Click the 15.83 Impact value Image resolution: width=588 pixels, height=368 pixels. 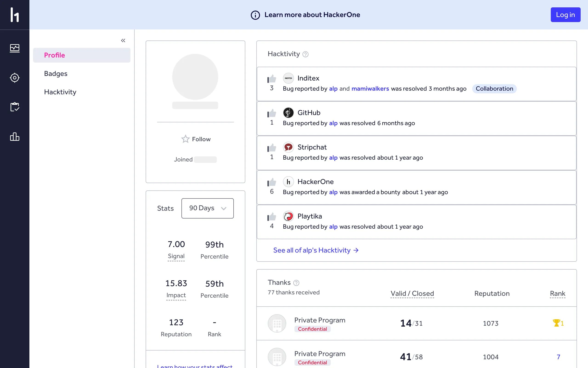coord(176,283)
